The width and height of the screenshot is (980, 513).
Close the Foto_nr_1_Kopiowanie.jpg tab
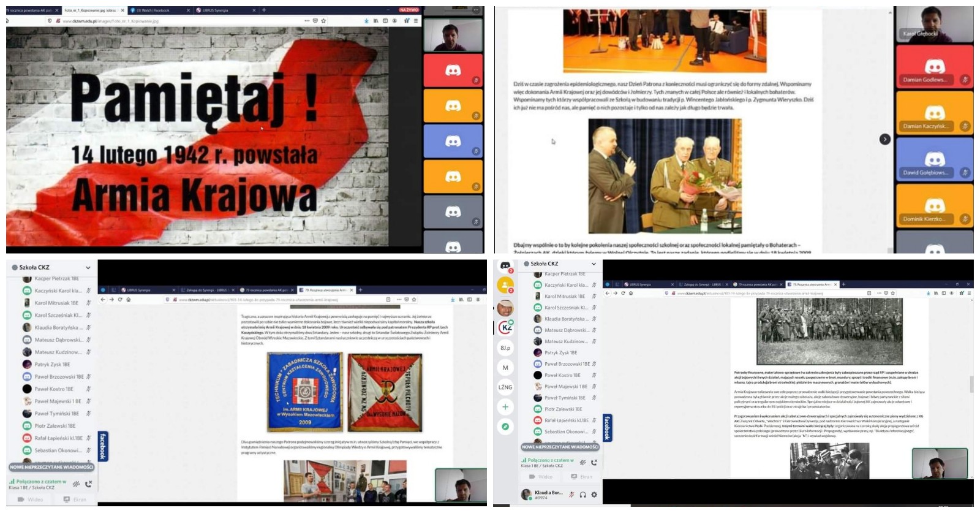[122, 10]
